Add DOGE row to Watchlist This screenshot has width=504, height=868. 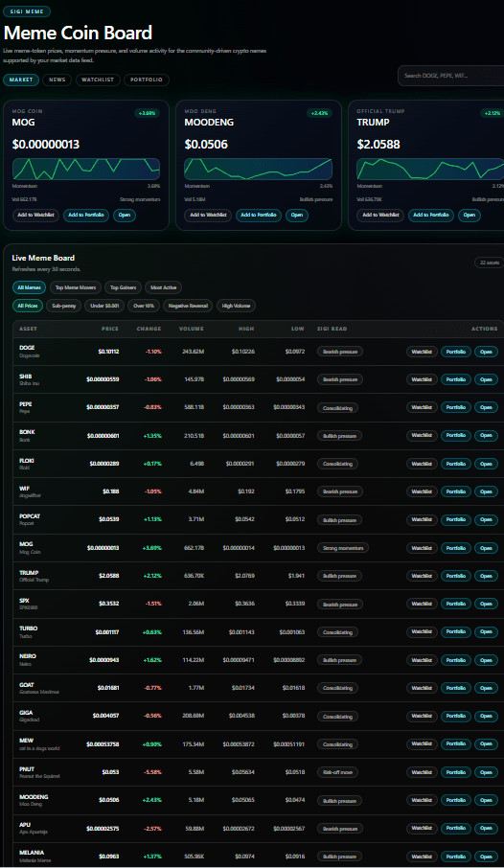tap(422, 352)
